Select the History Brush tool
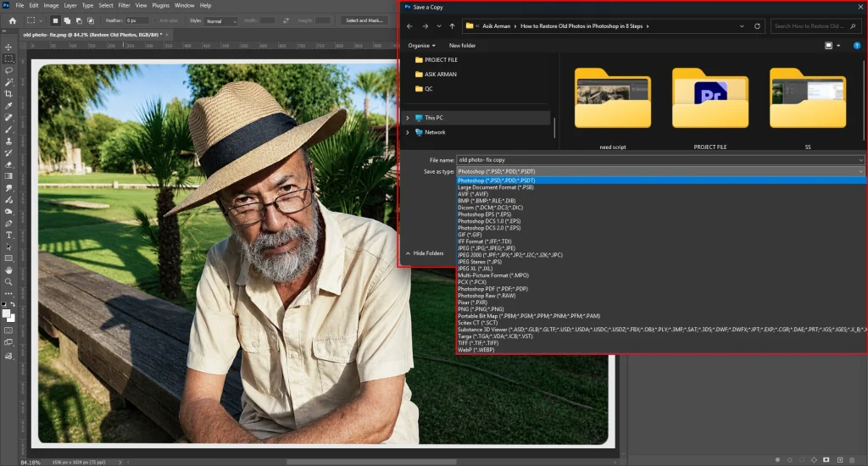Image resolution: width=868 pixels, height=466 pixels. tap(8, 153)
